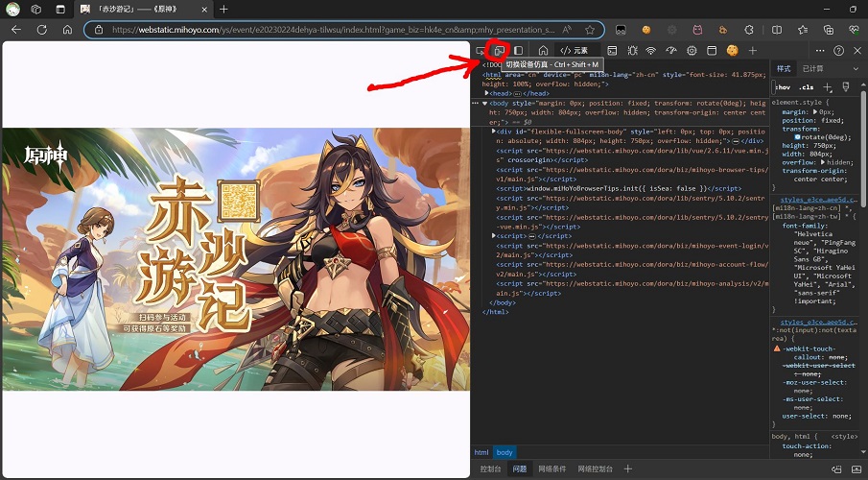Open the Network wifi icon panel
This screenshot has width=868, height=480.
click(651, 50)
